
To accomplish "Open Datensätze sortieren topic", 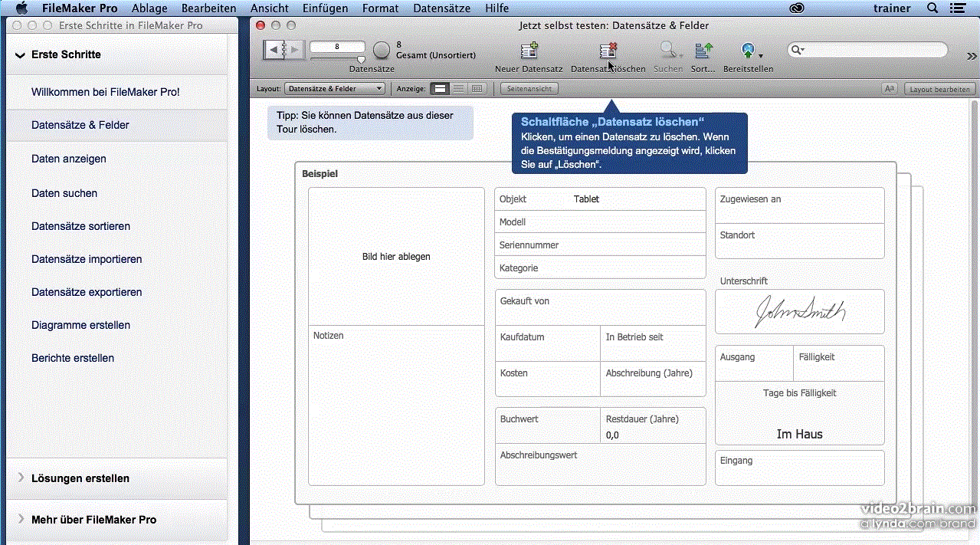I will click(80, 226).
